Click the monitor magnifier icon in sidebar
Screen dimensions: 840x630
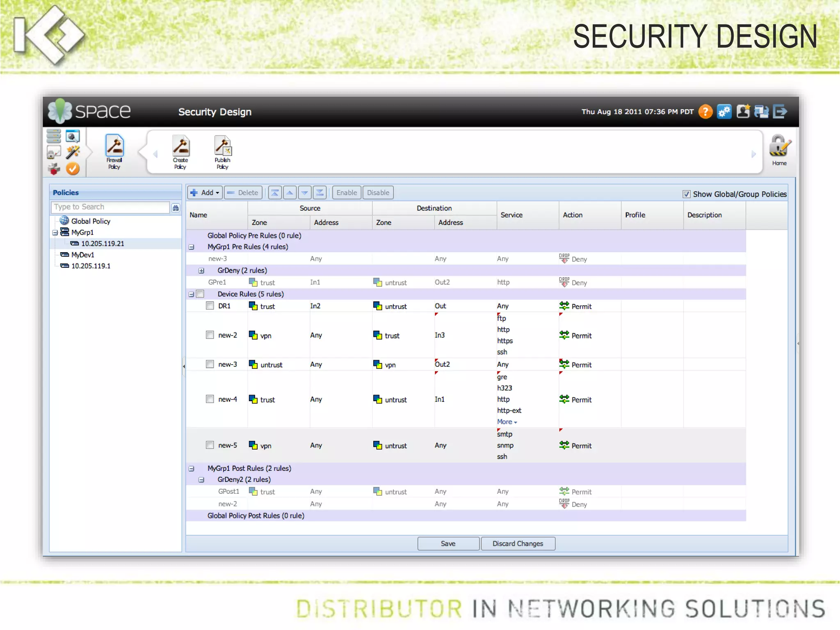(73, 136)
